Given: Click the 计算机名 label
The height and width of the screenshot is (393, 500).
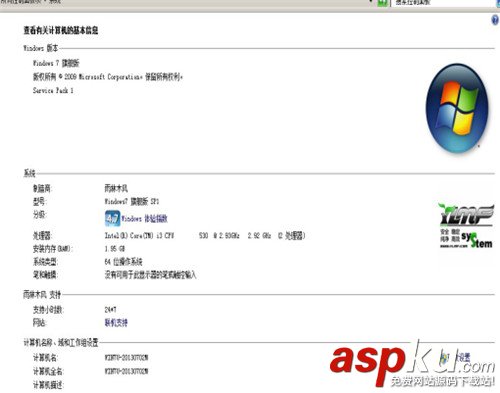Looking at the screenshot, I should [x=45, y=358].
